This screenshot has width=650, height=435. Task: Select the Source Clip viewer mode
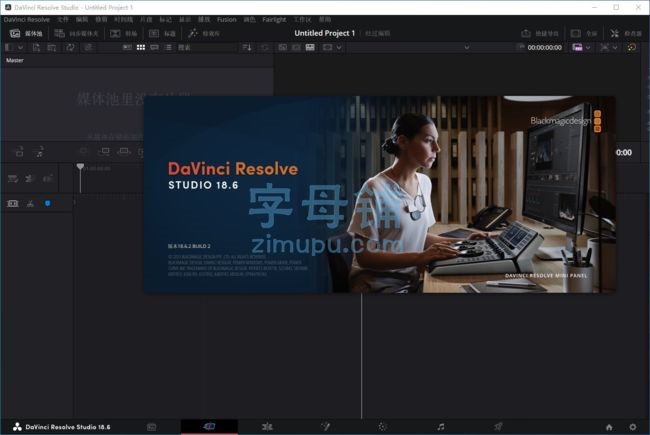[x=283, y=48]
